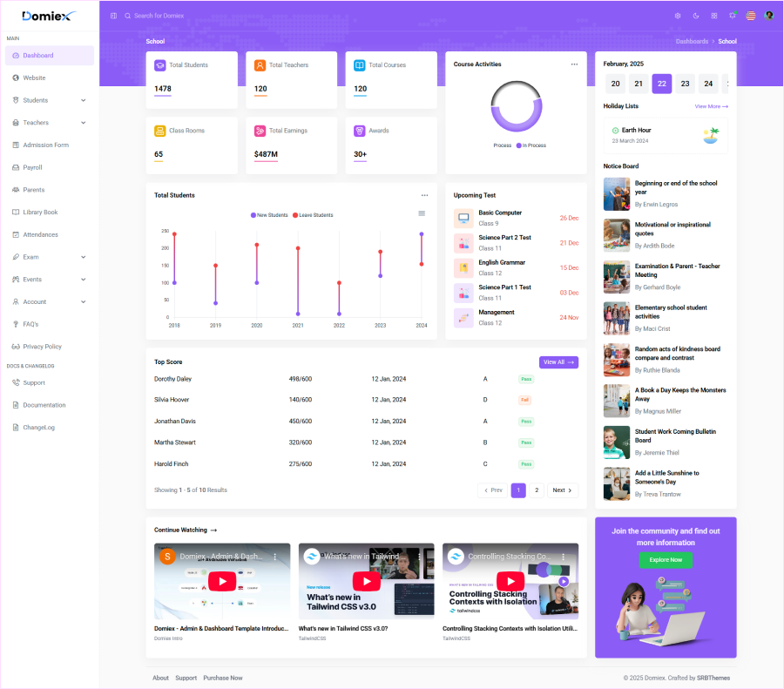This screenshot has width=784, height=689.
Task: Open the settings gear in the header
Action: [678, 16]
